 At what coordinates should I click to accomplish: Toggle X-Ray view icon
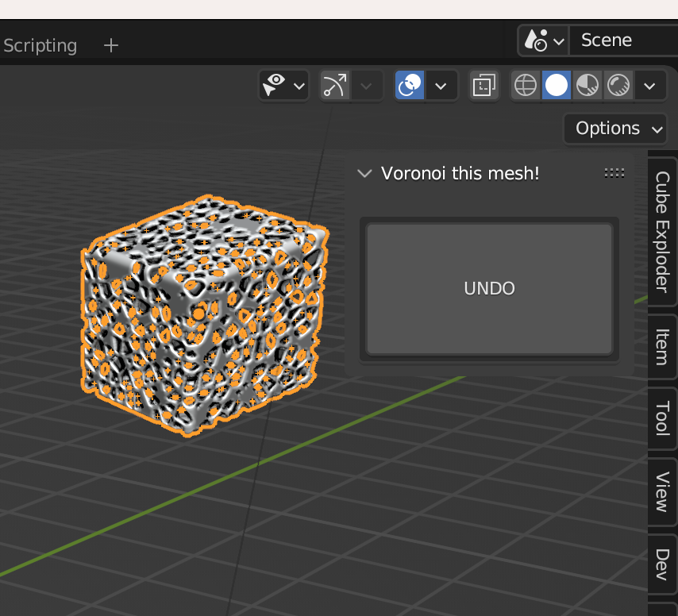coord(483,85)
